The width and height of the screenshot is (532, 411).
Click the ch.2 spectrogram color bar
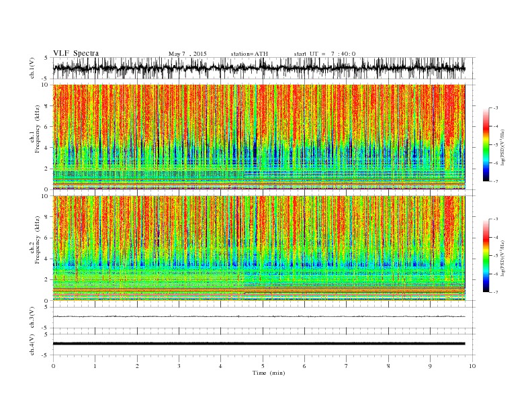tap(486, 255)
